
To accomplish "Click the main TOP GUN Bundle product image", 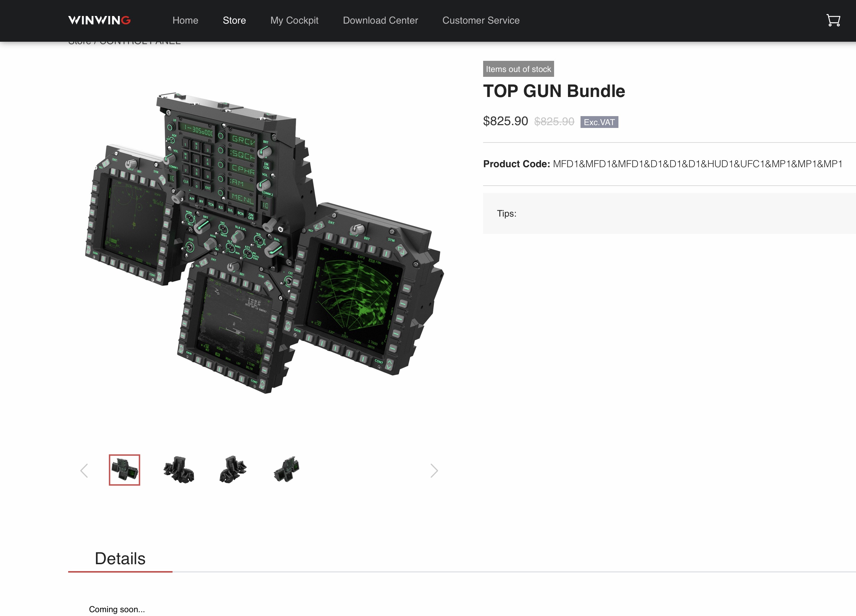I will click(x=264, y=242).
